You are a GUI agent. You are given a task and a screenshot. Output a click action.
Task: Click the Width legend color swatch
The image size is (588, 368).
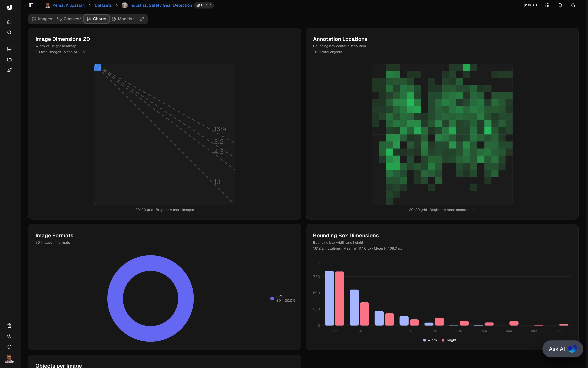click(x=425, y=340)
